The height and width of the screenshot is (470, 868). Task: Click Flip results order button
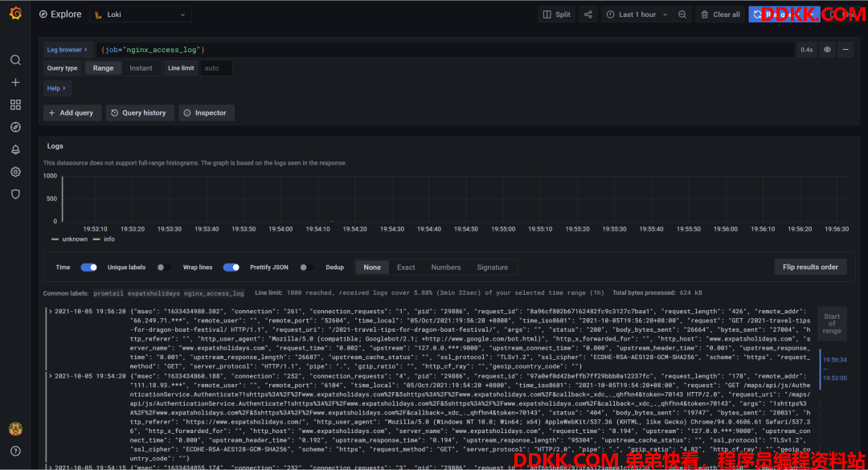(x=810, y=267)
